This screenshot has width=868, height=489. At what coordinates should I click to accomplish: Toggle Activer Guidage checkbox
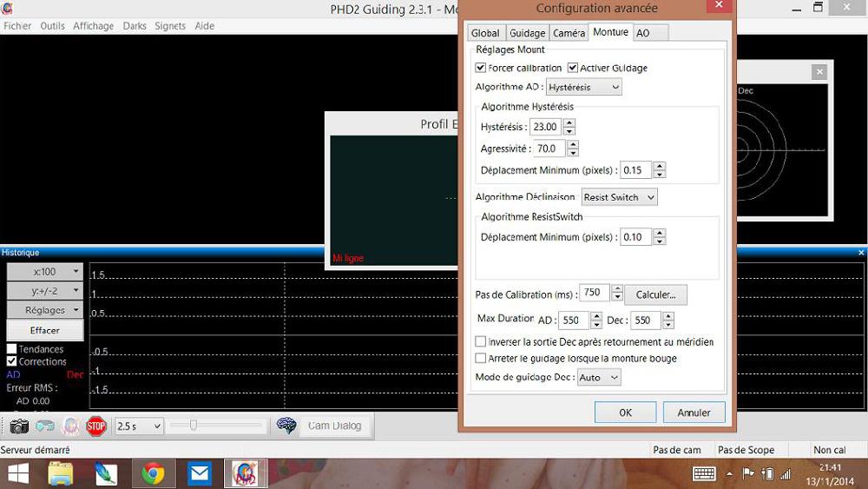[573, 68]
